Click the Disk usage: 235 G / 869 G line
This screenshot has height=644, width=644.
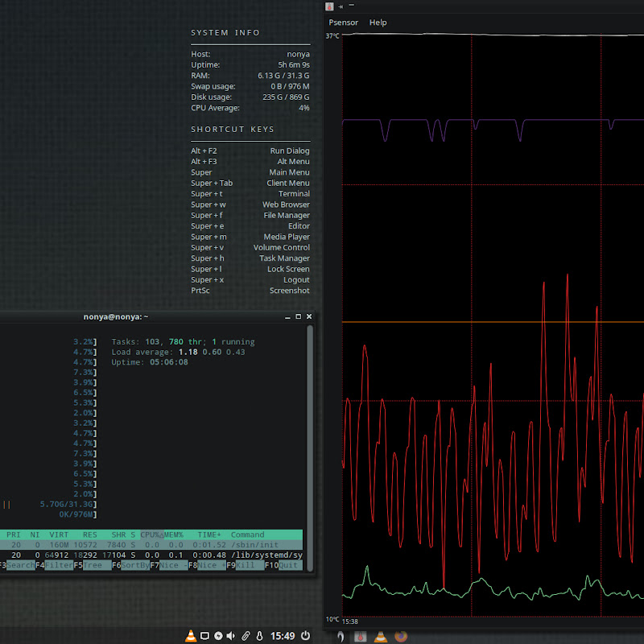[250, 97]
